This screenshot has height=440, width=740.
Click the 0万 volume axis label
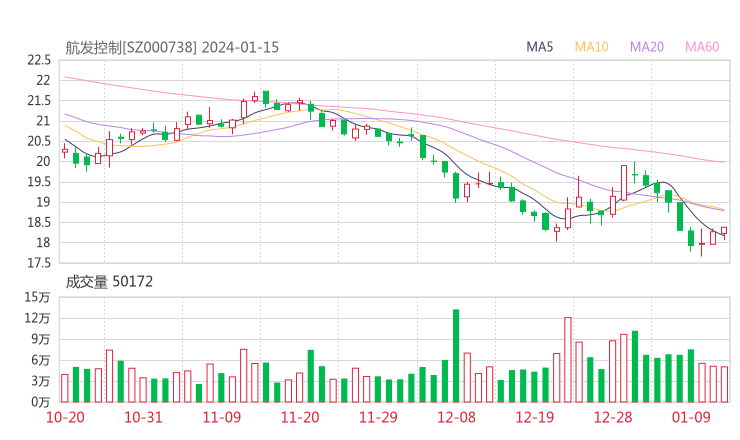[x=41, y=402]
